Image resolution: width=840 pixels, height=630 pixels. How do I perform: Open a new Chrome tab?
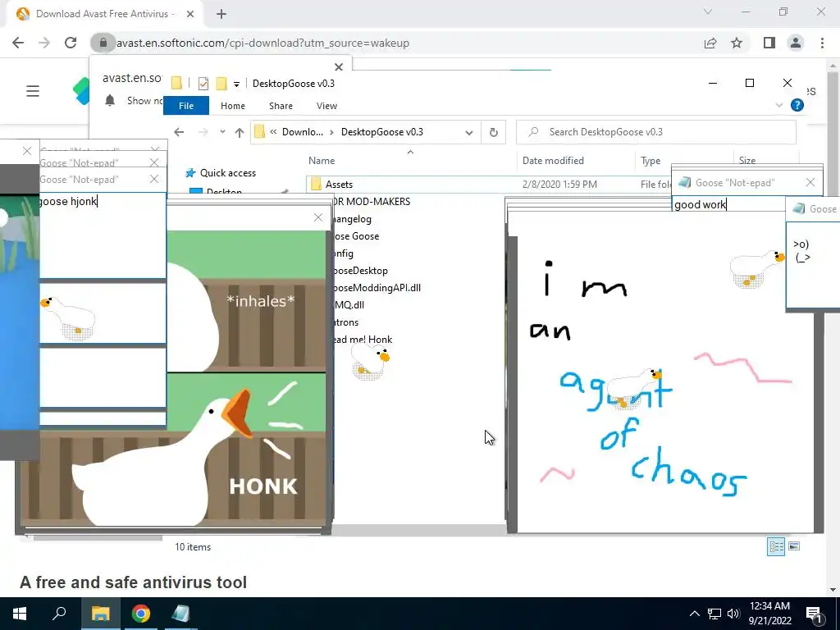click(221, 14)
